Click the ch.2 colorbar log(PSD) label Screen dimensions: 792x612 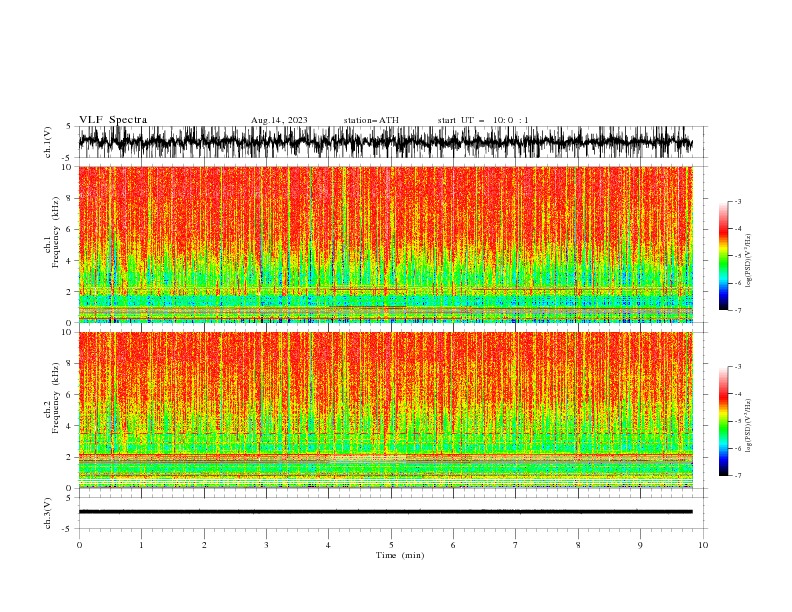[748, 426]
